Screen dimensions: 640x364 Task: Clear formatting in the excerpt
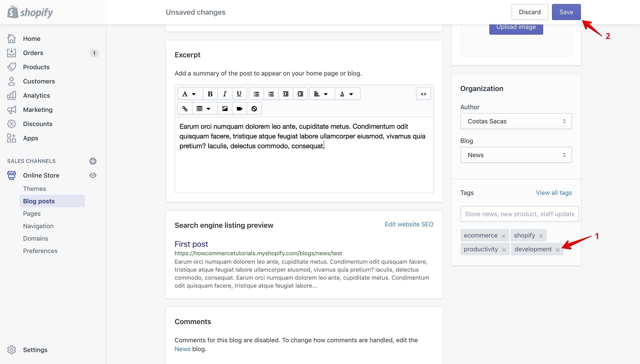pos(254,109)
